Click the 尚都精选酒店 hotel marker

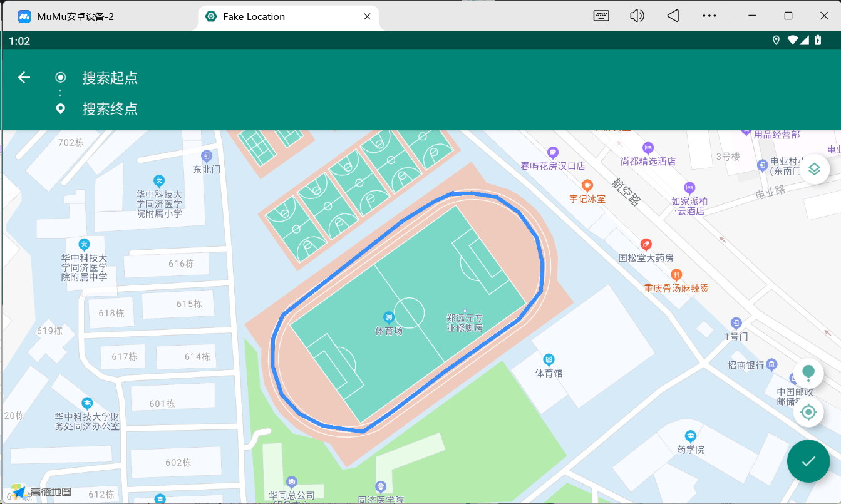tap(648, 148)
